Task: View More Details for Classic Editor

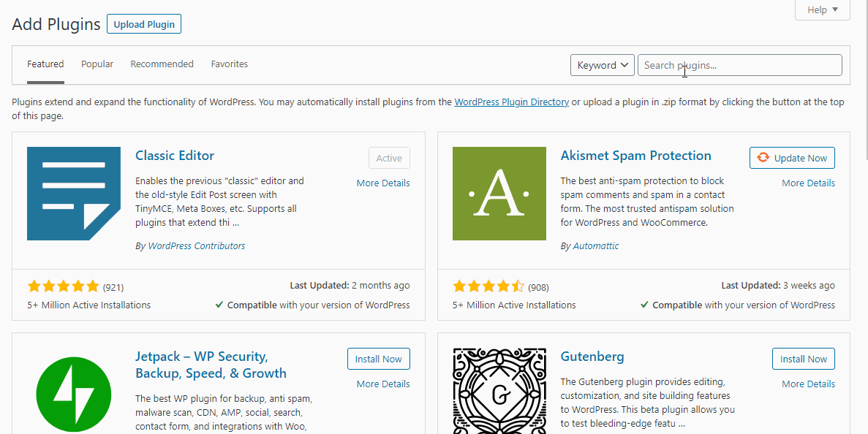Action: coord(383,183)
